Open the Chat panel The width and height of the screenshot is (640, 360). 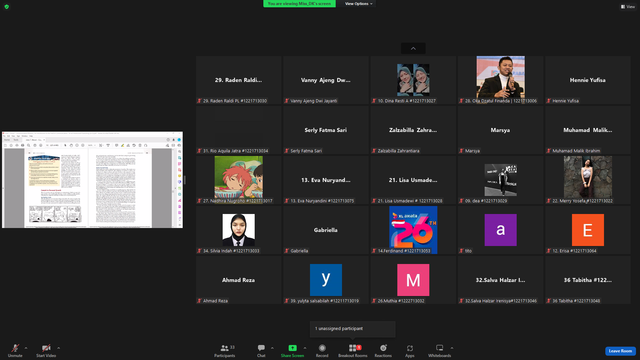coord(261,350)
